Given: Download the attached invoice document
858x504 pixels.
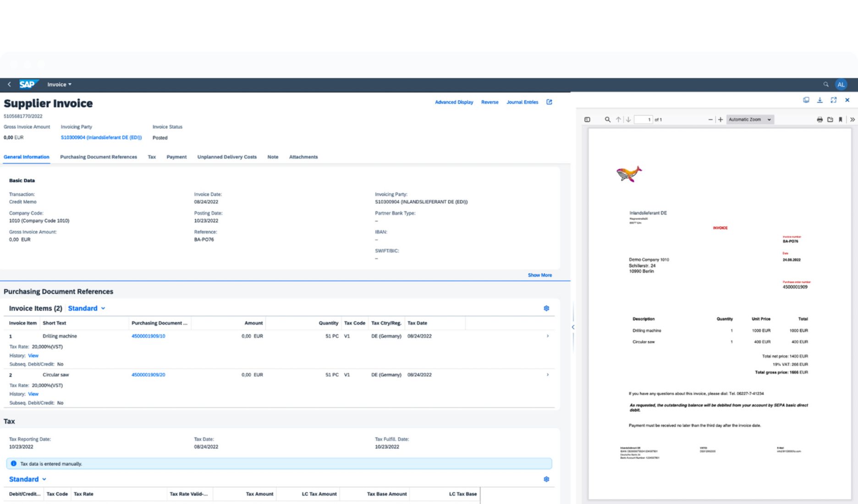Looking at the screenshot, I should tap(819, 100).
